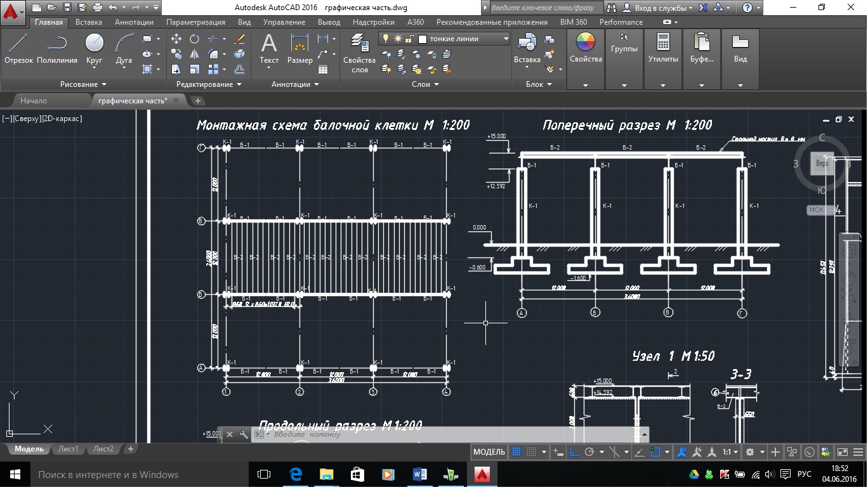Viewport: 868px width, 492px height.
Task: Click the Plot (print) icon in quick access toolbar
Action: coord(98,8)
